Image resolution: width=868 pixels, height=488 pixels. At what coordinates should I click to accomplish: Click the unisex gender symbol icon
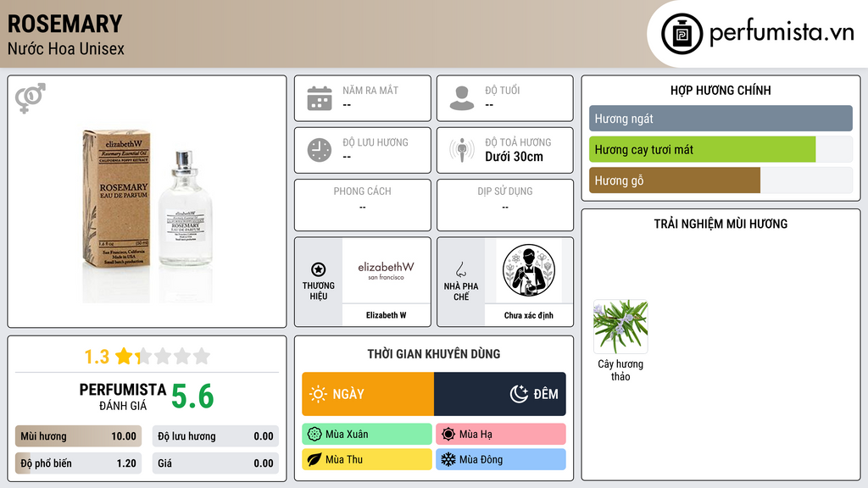30,98
